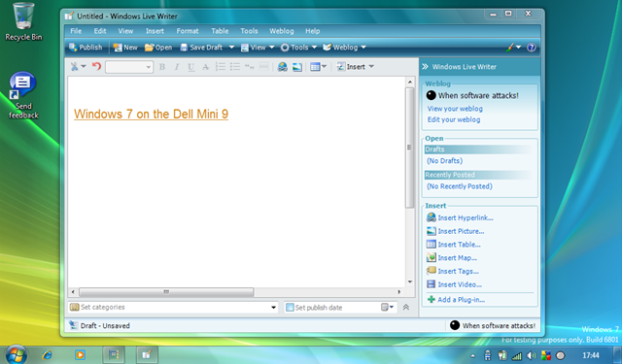Toggle Italic formatting
622x364 pixels.
pos(177,67)
